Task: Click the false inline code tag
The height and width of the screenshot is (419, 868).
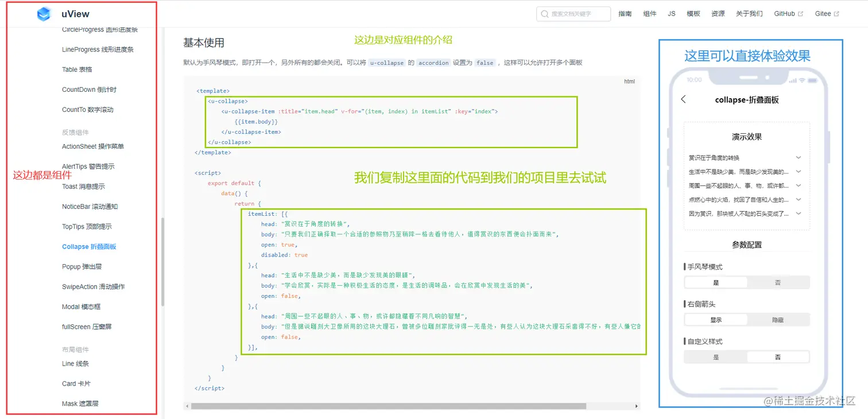Action: pos(485,63)
